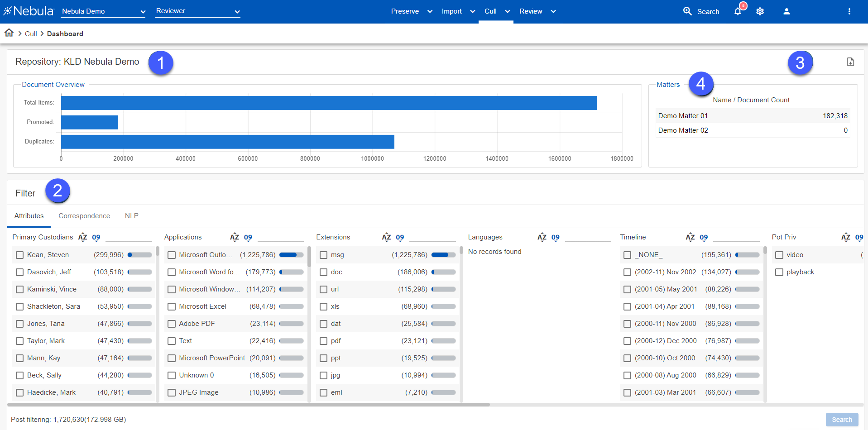Open the vertical three-dot more menu
This screenshot has height=430, width=868.
click(849, 11)
